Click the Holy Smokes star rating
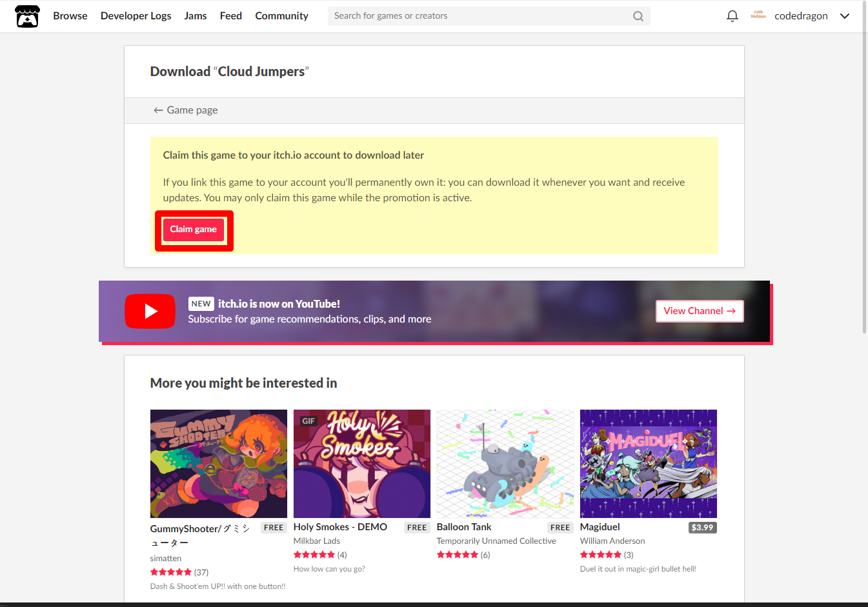Viewport: 868px width, 607px height. tap(314, 555)
